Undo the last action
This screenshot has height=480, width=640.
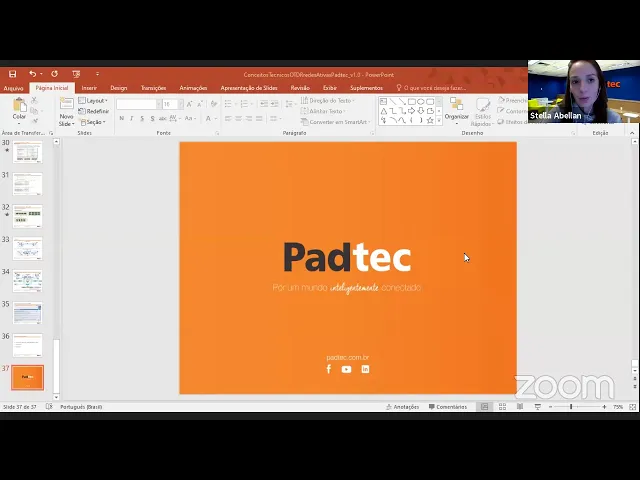point(33,74)
